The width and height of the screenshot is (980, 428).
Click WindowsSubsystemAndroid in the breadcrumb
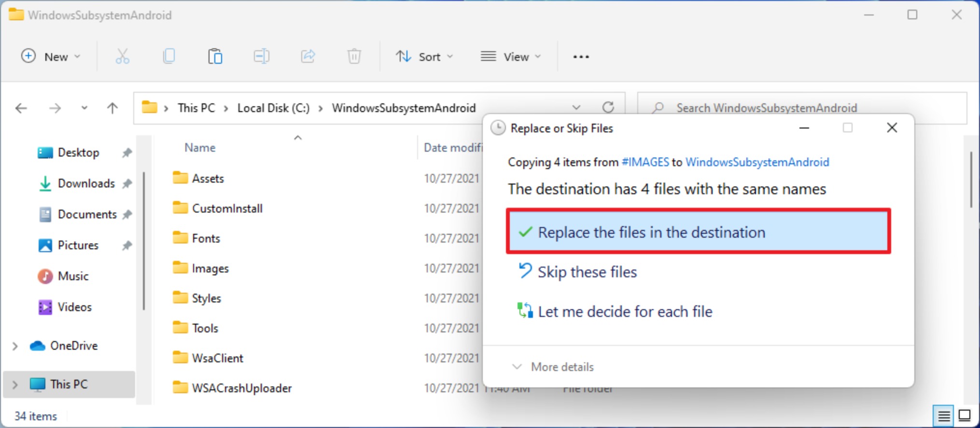[404, 108]
